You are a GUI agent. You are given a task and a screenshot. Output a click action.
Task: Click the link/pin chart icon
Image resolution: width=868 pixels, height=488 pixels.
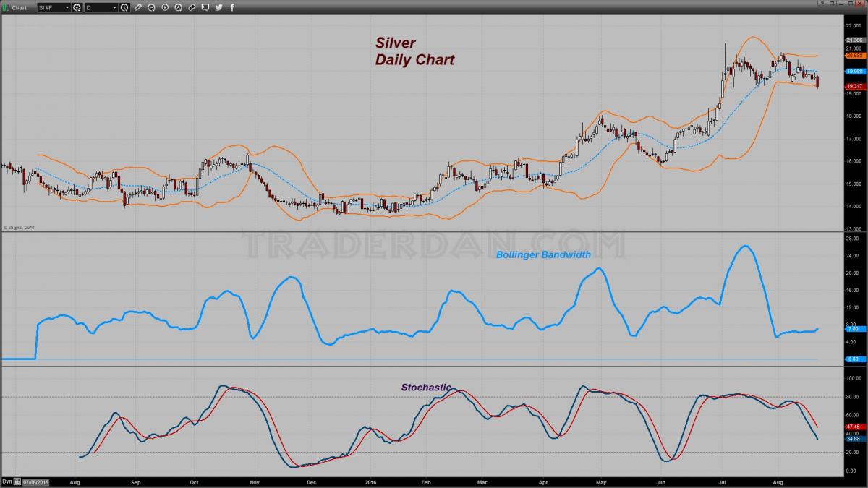191,7
